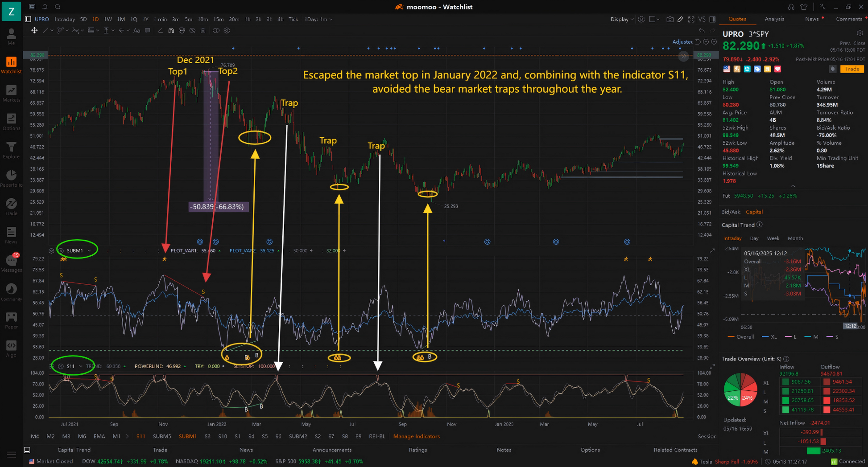Viewport: 868px width, 467px height.
Task: Open Explore in the left sidebar
Action: (11, 151)
